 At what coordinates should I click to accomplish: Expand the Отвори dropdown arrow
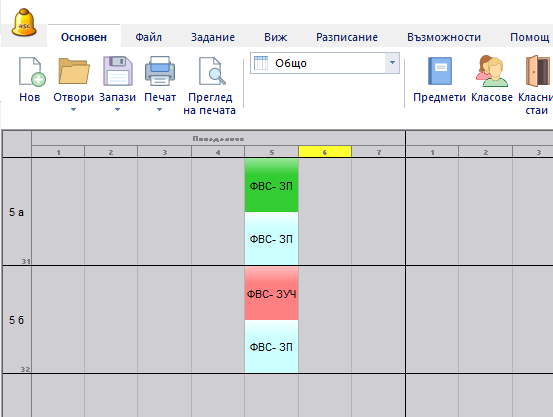click(x=73, y=110)
